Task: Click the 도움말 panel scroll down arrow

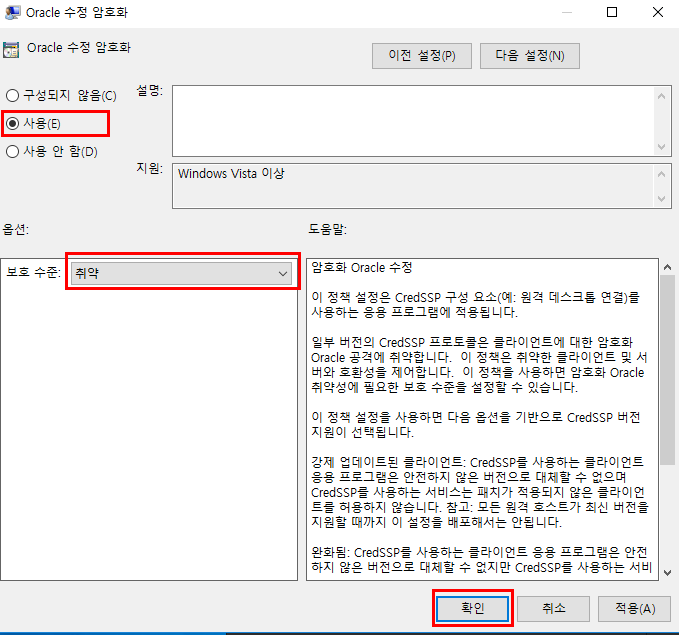Action: (x=667, y=573)
